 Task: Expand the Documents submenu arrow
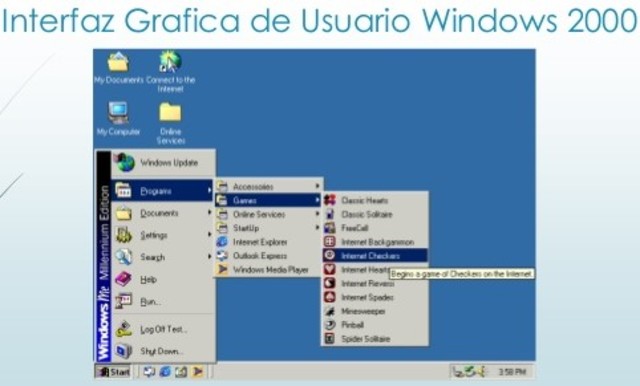[x=209, y=213]
